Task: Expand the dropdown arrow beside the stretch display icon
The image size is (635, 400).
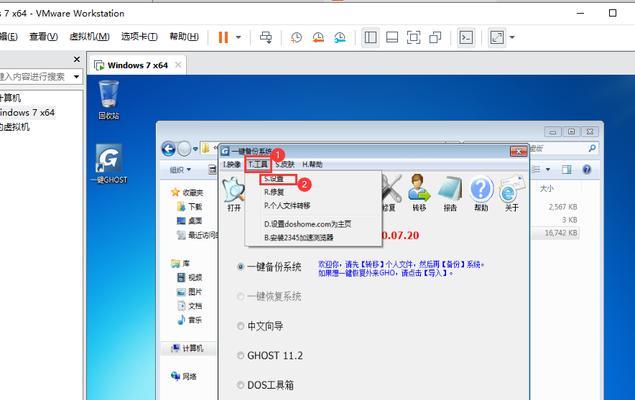Action: coord(512,37)
